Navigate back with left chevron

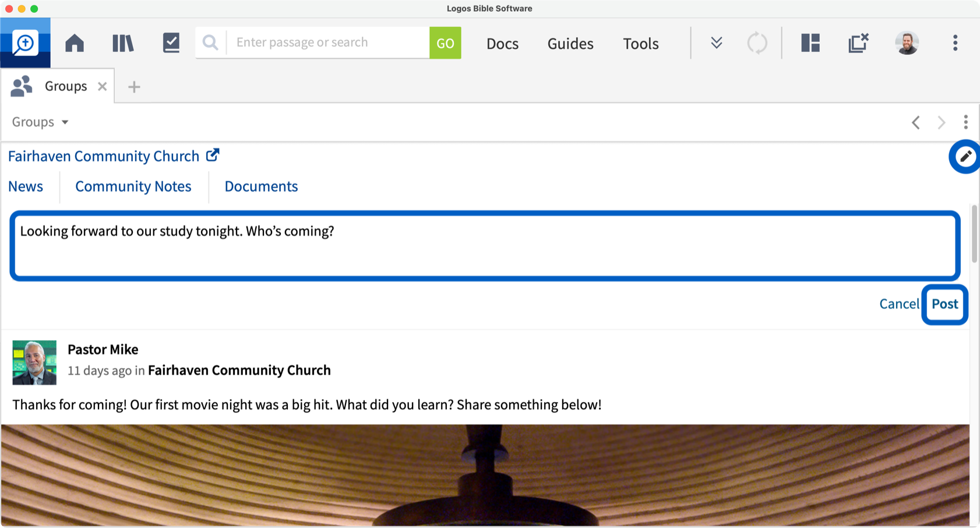(x=916, y=122)
